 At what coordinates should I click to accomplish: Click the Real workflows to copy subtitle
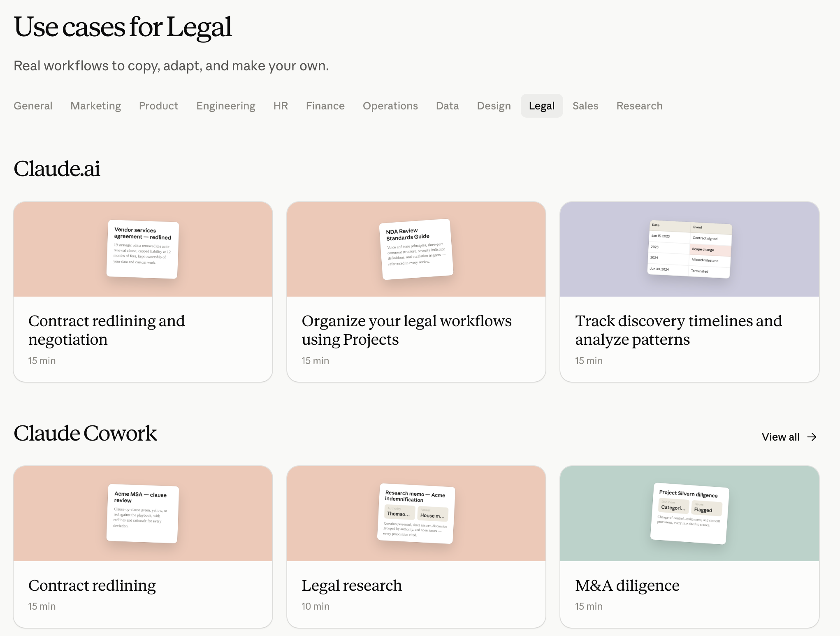[x=171, y=66]
